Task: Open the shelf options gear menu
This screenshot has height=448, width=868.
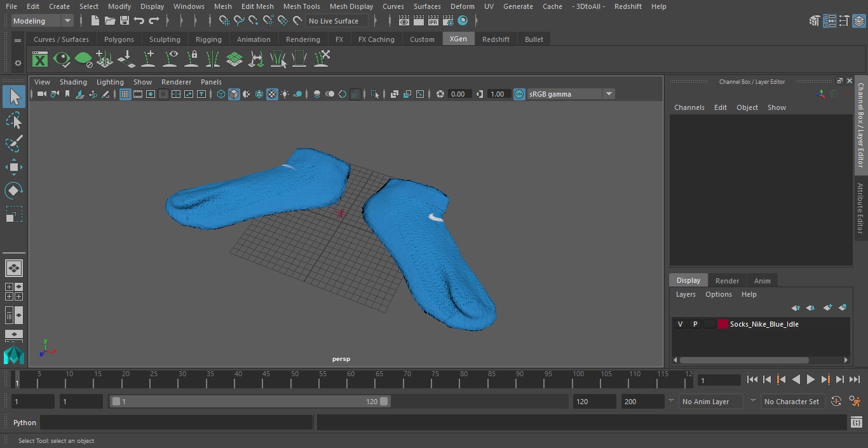Action: coord(18,62)
